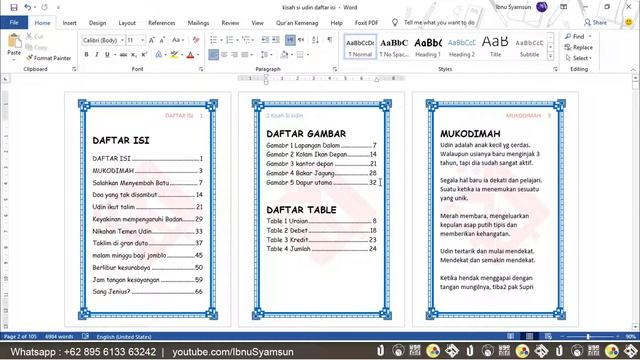This screenshot has width=640, height=360.
Task: Switch to the Design tab
Action: point(98,23)
